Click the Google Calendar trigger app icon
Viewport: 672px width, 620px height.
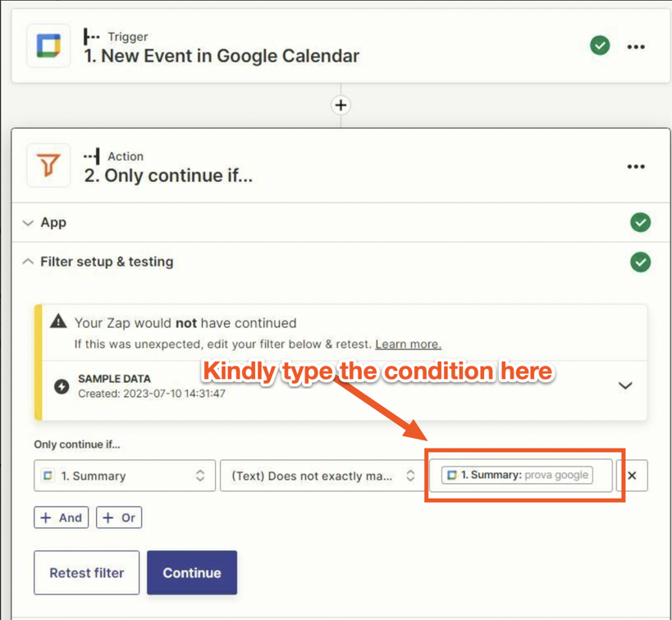click(48, 46)
